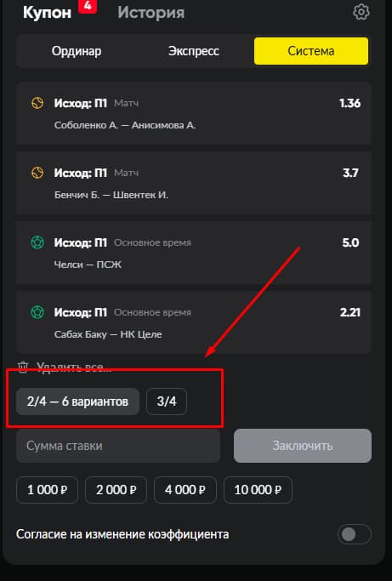Focus the Сумма ставки input field

click(118, 446)
